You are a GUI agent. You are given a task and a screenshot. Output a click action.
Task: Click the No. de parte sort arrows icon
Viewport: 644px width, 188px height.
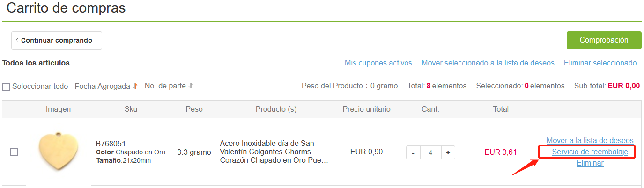coord(191,86)
